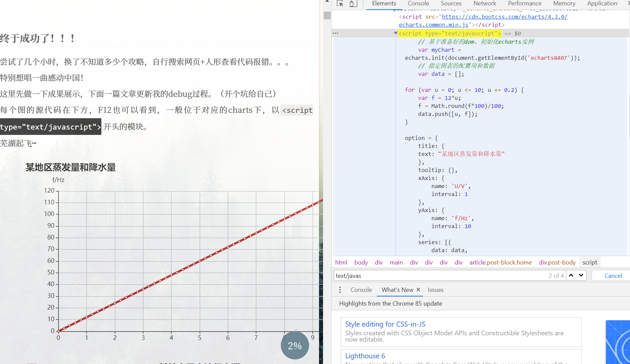Viewport: 630px width, 364px height.
Task: Click the text/javas search input field
Action: point(438,276)
